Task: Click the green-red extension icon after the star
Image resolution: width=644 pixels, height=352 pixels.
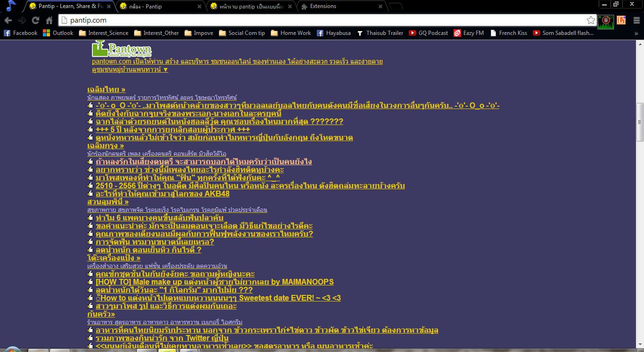Action: click(606, 21)
